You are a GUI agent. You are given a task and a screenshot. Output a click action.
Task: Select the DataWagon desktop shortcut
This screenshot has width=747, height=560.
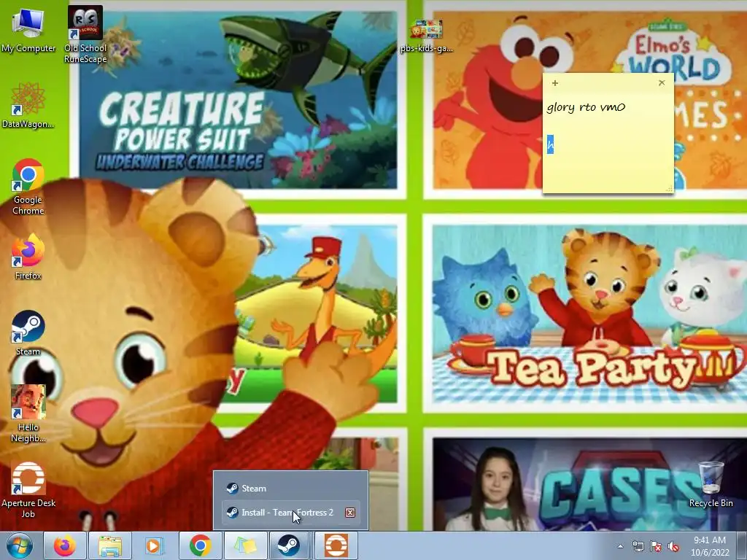pyautogui.click(x=28, y=106)
